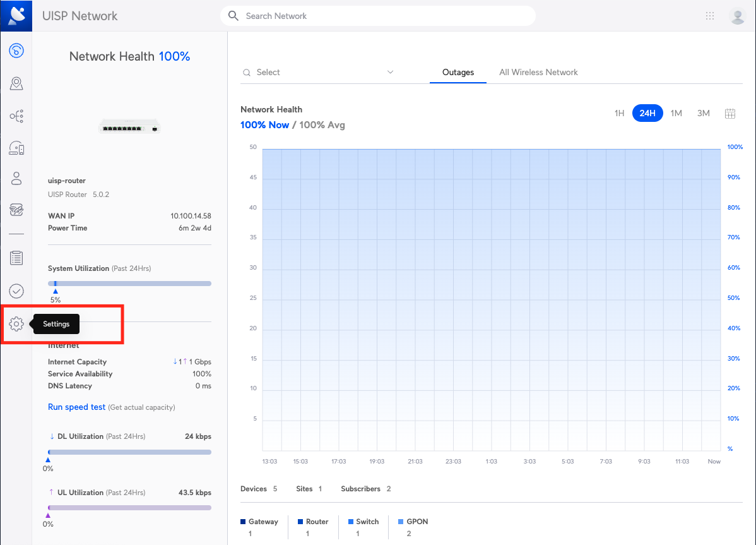Viewport: 756px width, 545px height.
Task: Click the uisp-router device image
Action: coord(129,126)
